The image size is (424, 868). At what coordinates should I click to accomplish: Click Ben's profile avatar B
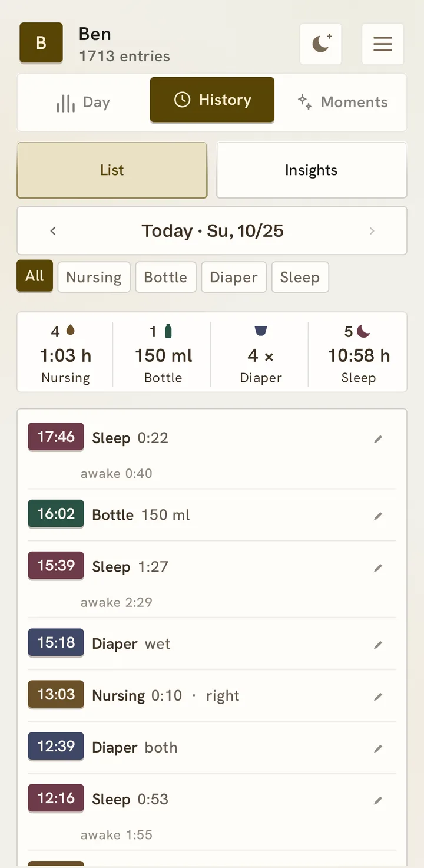41,42
